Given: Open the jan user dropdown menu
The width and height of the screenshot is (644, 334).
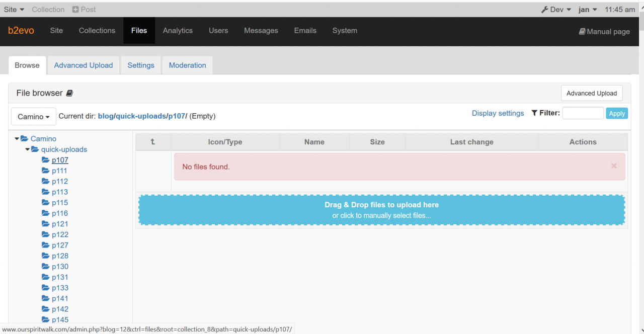Looking at the screenshot, I should pos(588,10).
